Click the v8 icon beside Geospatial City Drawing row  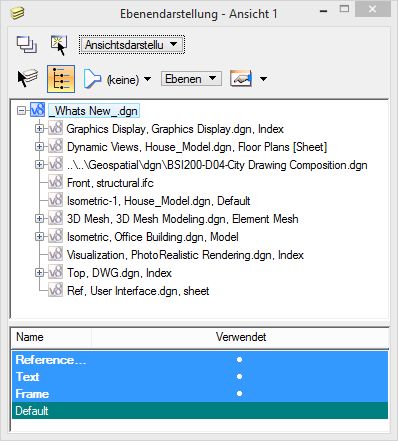(x=55, y=165)
